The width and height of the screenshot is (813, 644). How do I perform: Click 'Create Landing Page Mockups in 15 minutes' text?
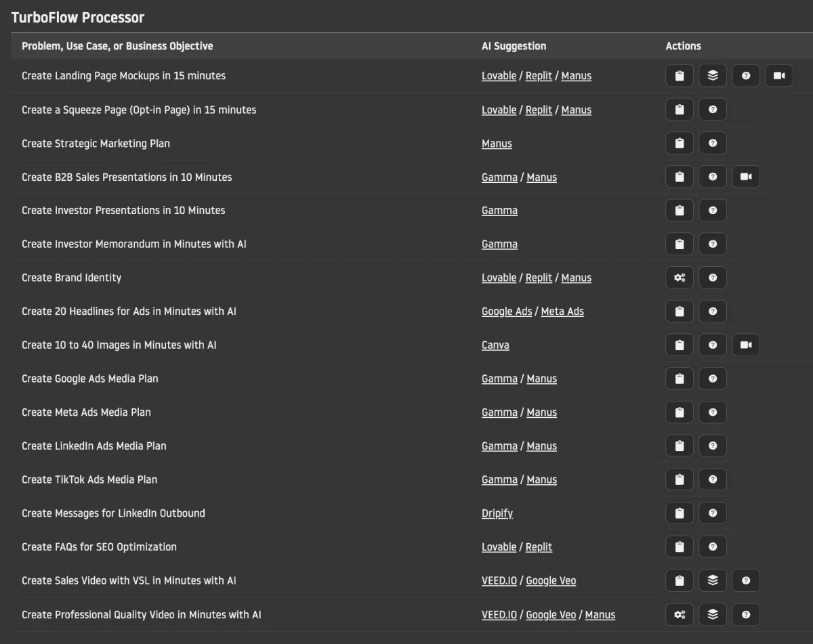pyautogui.click(x=123, y=76)
